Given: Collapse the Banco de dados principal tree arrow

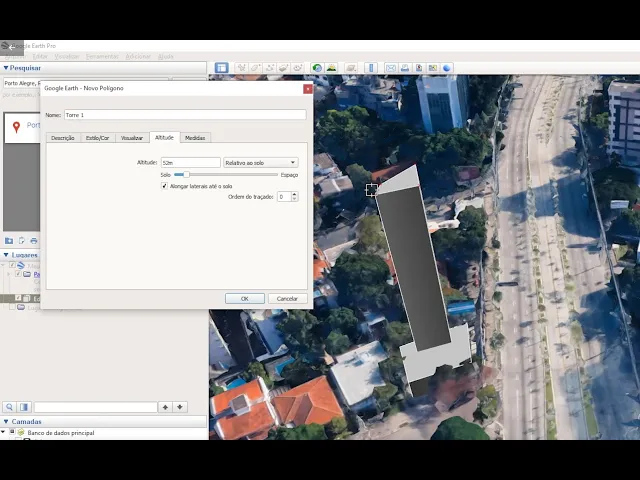Looking at the screenshot, I should tap(3, 432).
